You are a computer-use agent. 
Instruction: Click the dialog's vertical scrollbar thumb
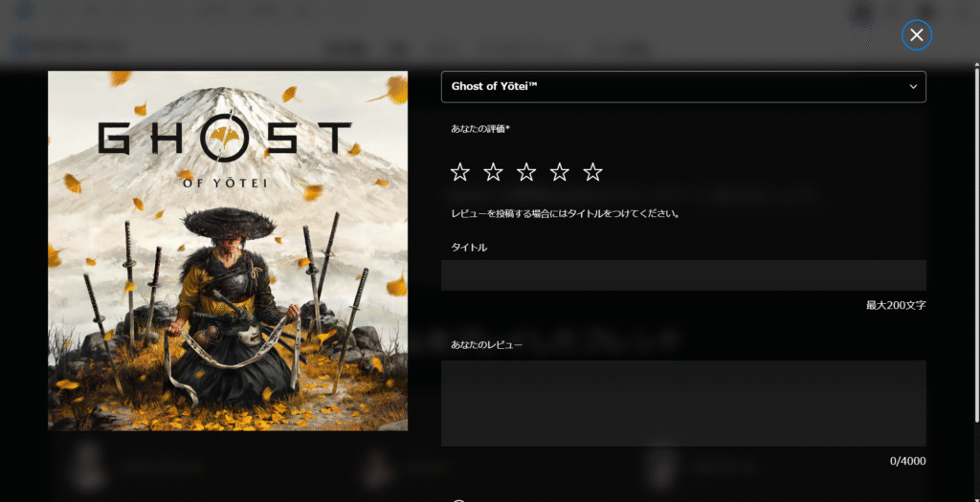click(x=977, y=244)
